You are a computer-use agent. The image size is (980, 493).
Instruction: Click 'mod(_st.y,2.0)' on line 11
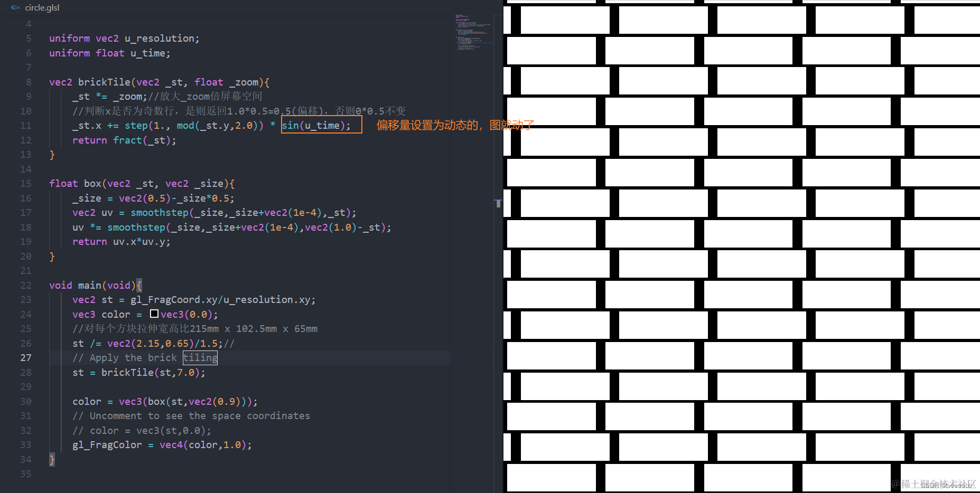point(217,126)
